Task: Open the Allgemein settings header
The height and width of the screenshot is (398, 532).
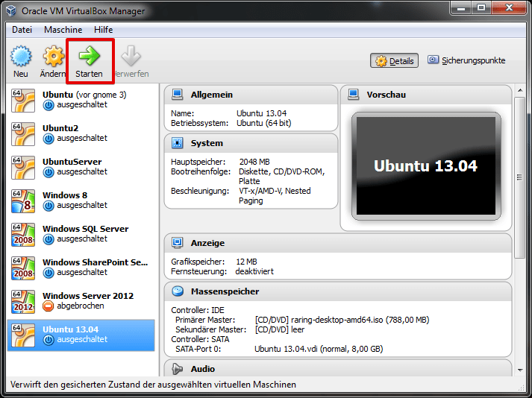Action: click(x=212, y=95)
